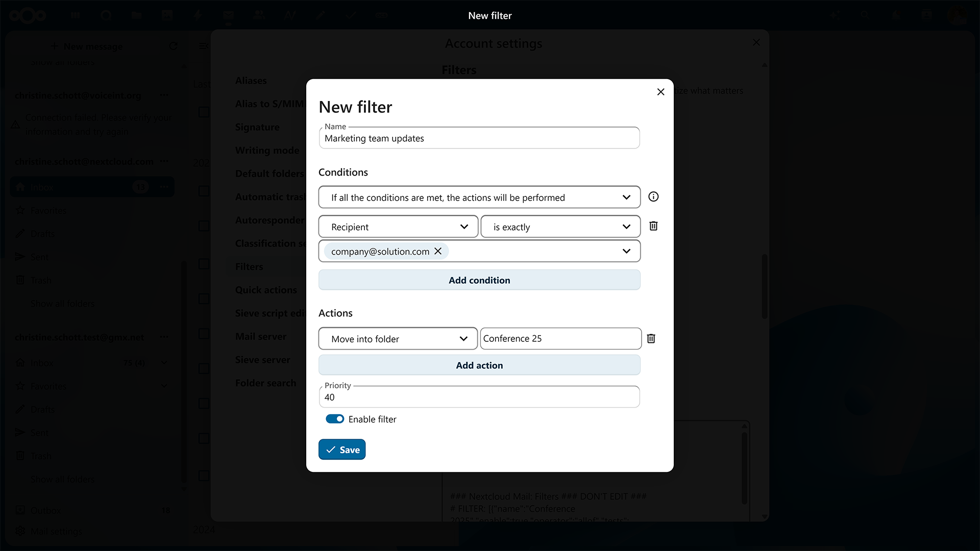Open the Mail app in top bar
Image resolution: width=980 pixels, height=551 pixels.
pyautogui.click(x=228, y=15)
